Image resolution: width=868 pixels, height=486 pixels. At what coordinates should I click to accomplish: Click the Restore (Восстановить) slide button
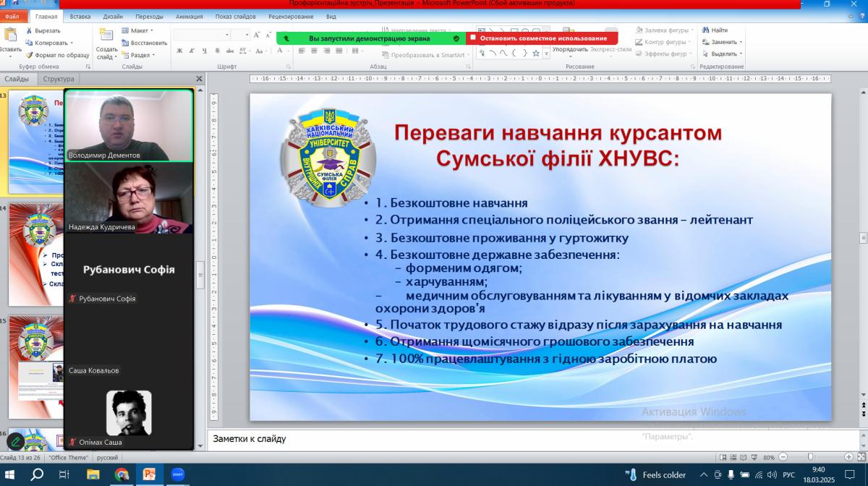point(144,43)
